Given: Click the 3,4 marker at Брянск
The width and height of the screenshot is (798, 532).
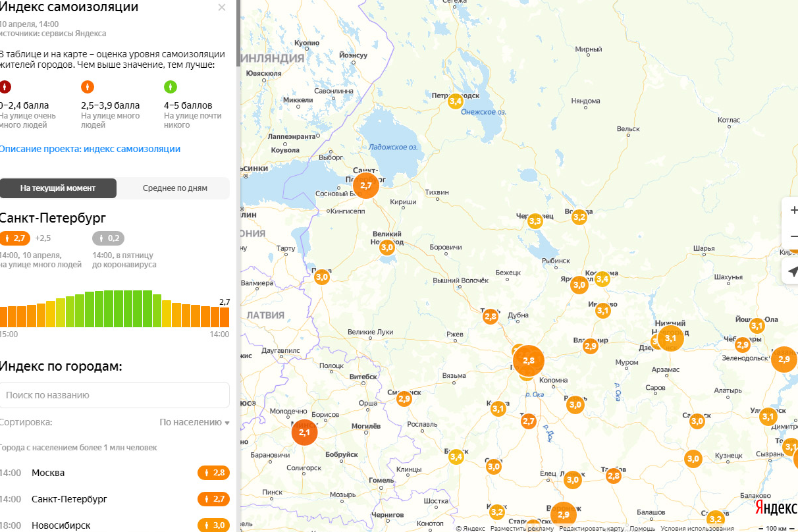Looking at the screenshot, I should [x=456, y=456].
